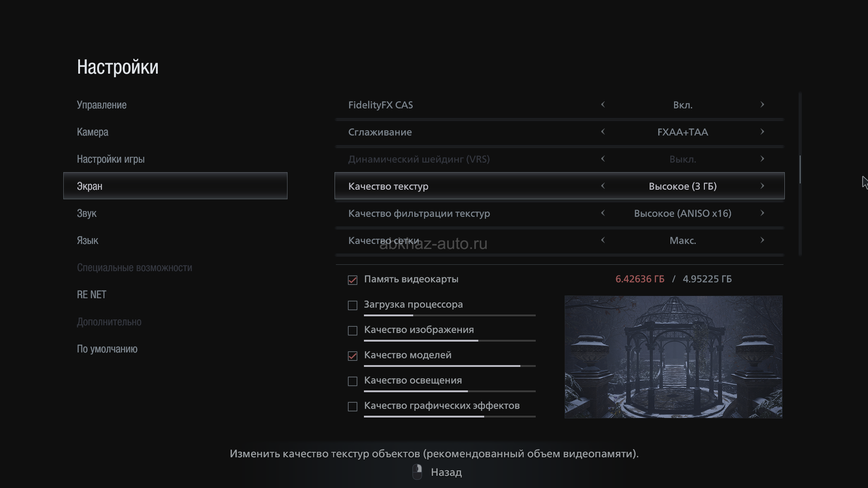Enable Загрузка процессора checkbox
868x488 pixels.
353,305
